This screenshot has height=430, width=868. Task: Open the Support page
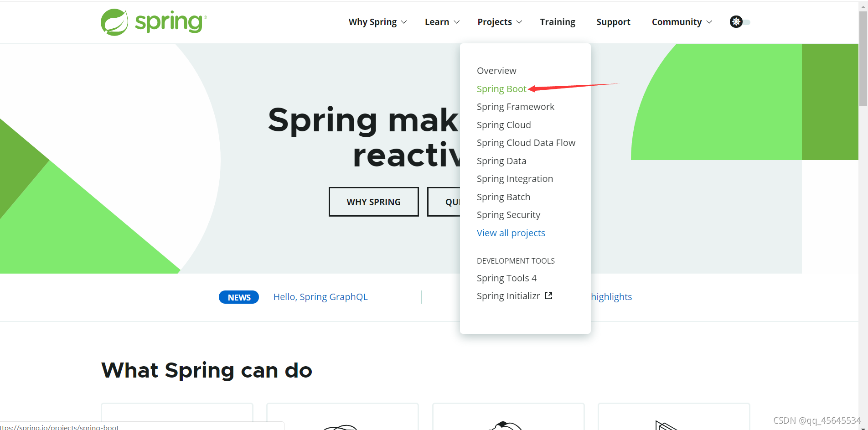point(613,22)
